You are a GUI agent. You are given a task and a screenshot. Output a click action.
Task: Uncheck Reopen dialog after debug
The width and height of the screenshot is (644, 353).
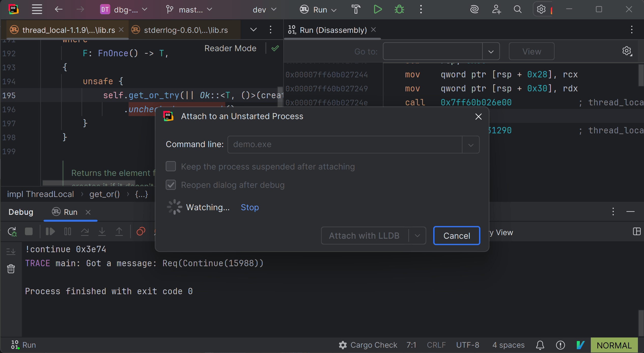coord(171,185)
